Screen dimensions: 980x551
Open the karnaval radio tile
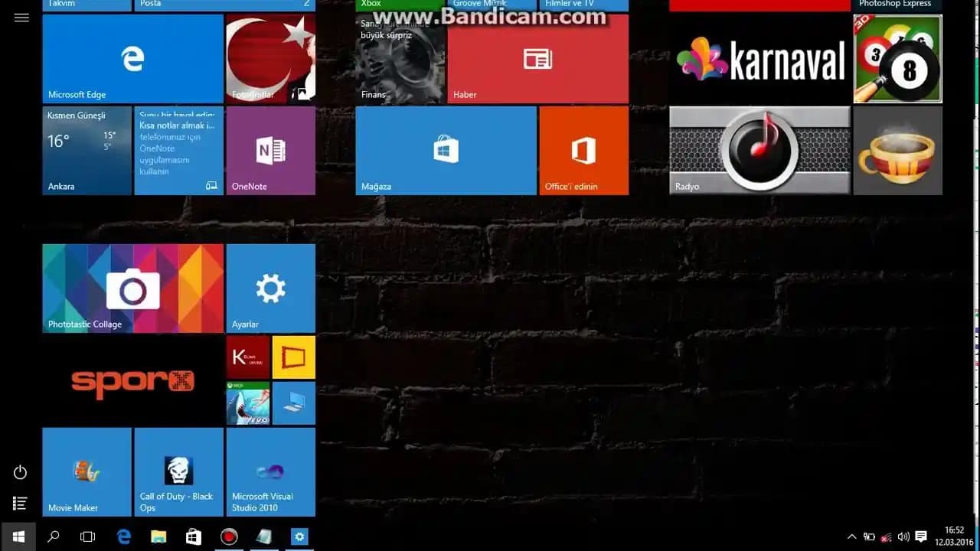coord(758,57)
